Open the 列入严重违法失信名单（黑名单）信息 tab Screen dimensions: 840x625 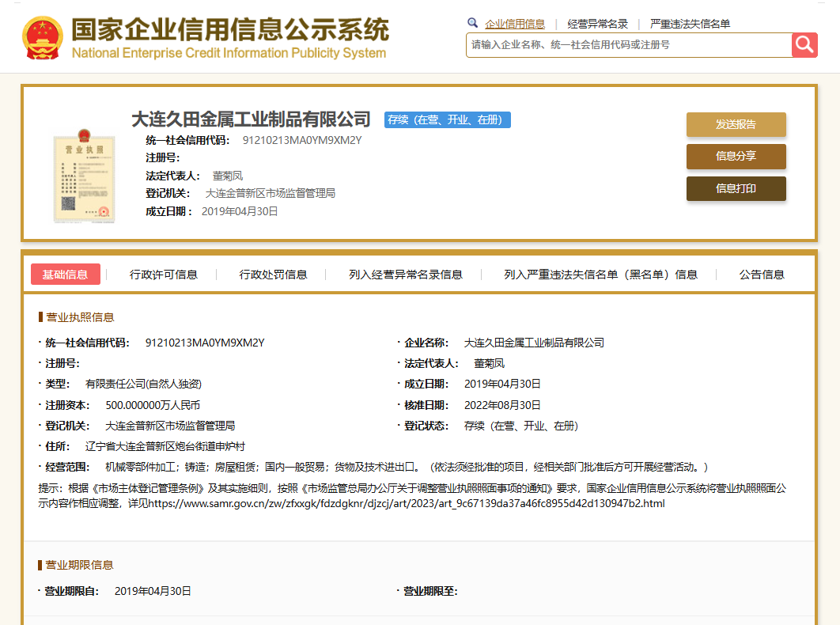[x=601, y=275]
